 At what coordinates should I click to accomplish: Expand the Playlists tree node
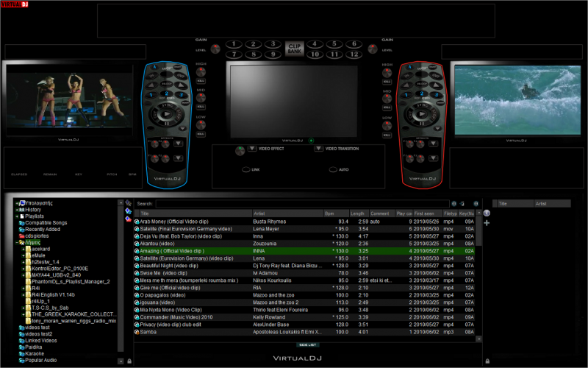pos(17,216)
